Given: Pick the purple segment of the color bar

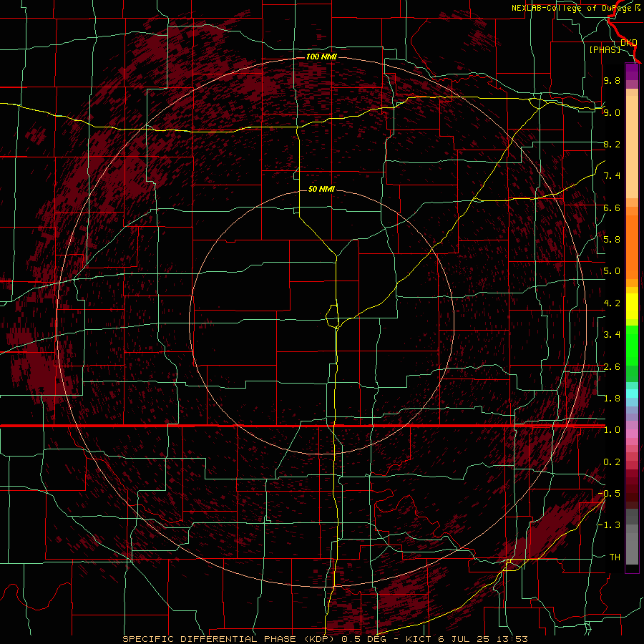Looking at the screenshot, I should 632,72.
